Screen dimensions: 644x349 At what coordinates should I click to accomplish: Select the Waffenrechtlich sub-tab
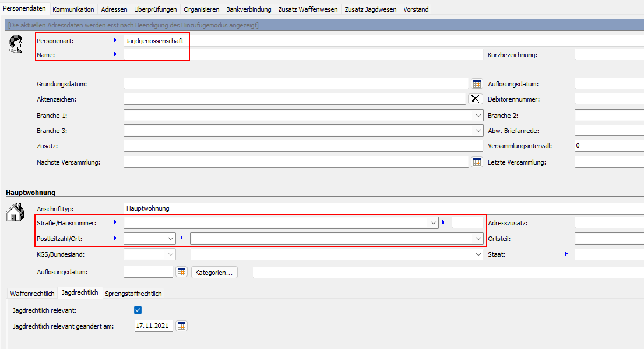point(32,294)
